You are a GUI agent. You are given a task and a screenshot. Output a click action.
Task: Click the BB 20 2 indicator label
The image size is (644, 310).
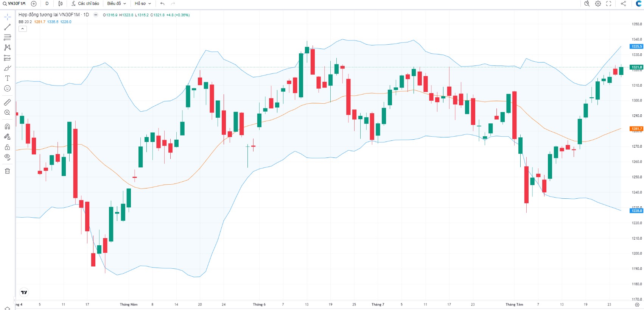[x=25, y=22]
